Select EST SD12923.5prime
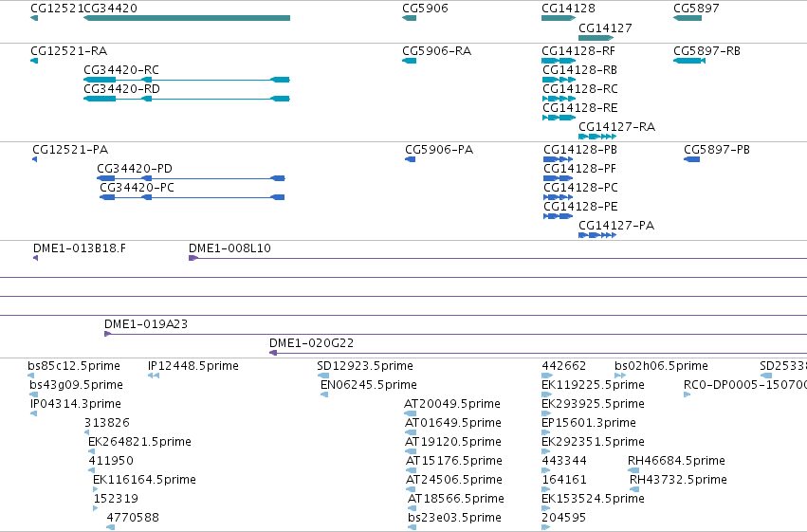 pyautogui.click(x=323, y=376)
